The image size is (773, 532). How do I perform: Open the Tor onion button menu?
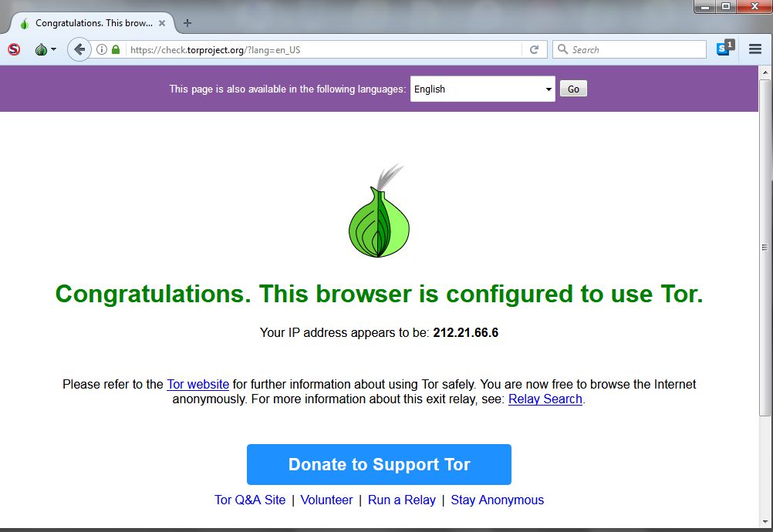coord(46,49)
